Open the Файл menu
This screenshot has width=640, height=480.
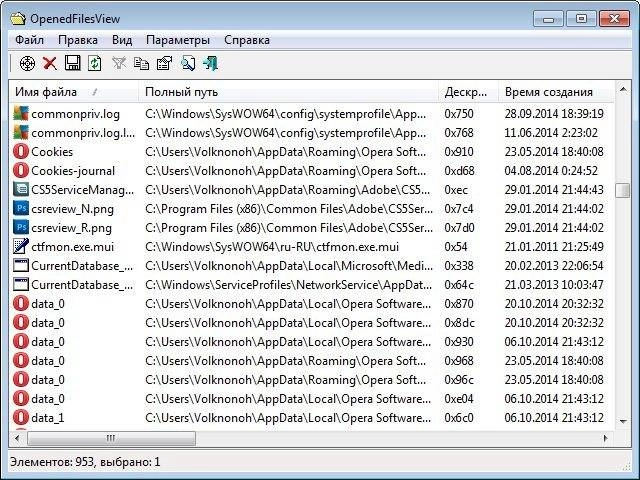[29, 40]
